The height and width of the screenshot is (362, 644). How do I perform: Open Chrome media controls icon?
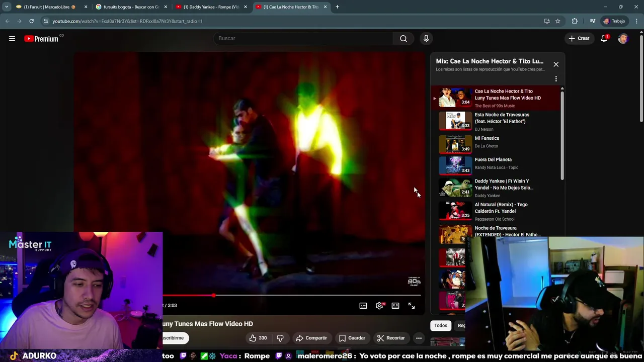[x=593, y=21]
